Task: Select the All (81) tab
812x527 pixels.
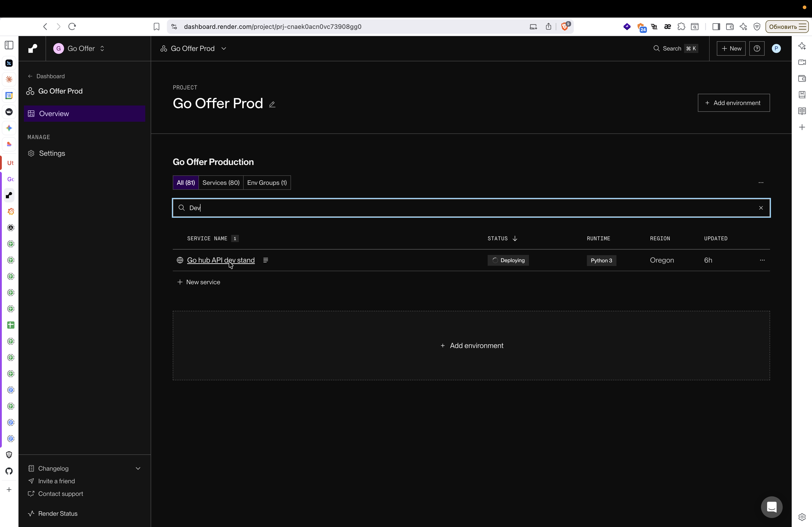Action: (186, 183)
